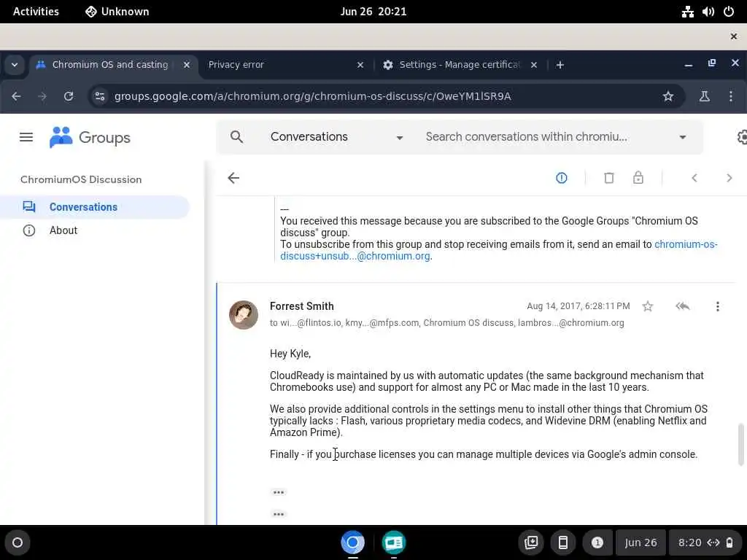747x560 pixels.
Task: Open the Groups main menu hamburger icon
Action: 26,138
